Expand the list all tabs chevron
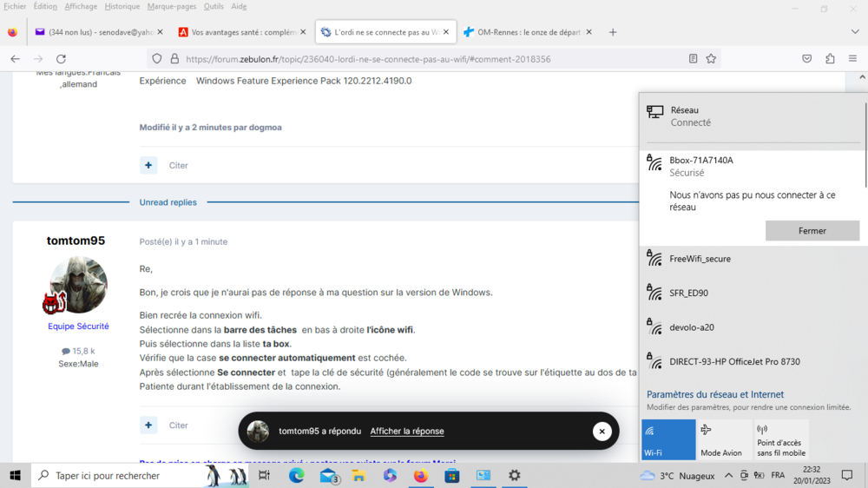Image resolution: width=868 pixels, height=488 pixels. pos(854,32)
